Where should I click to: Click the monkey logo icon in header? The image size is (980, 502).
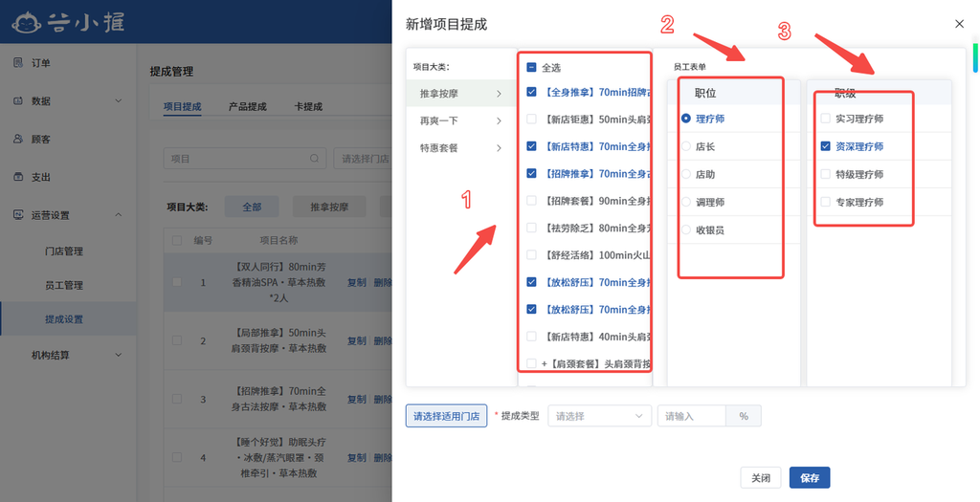(x=26, y=23)
